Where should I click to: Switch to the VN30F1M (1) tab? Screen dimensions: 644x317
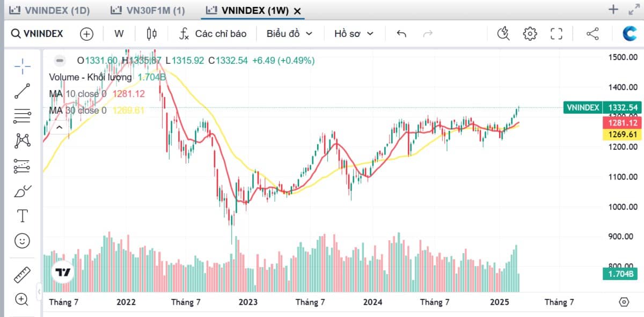(x=147, y=11)
